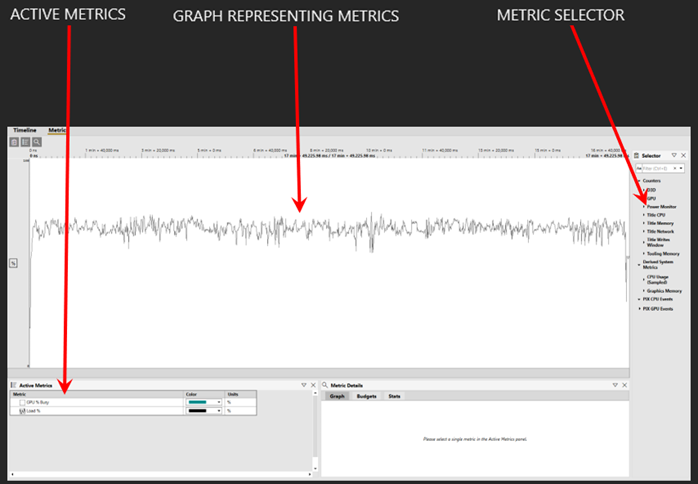Image resolution: width=698 pixels, height=484 pixels.
Task: Click teal color swatch of GPU % Busy
Action: point(198,403)
